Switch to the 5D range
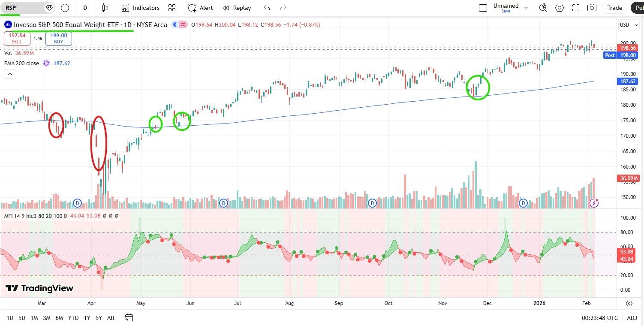644x326 pixels. [22, 318]
